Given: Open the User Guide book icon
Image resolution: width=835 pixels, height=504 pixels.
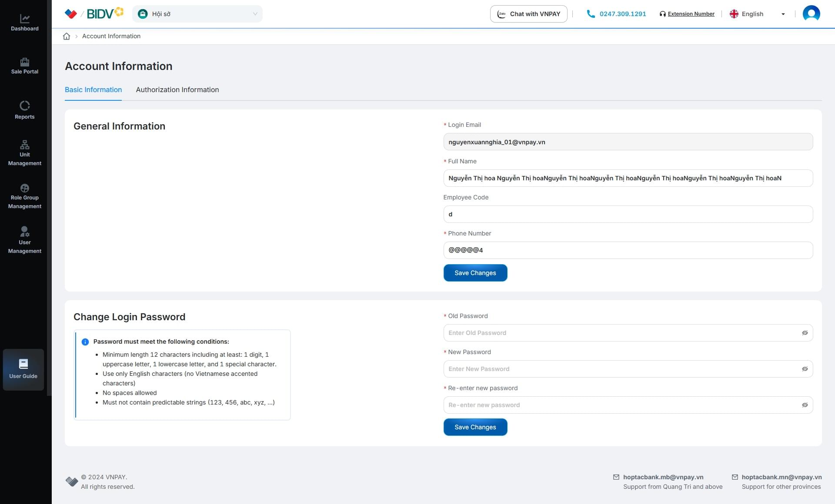Looking at the screenshot, I should [23, 364].
